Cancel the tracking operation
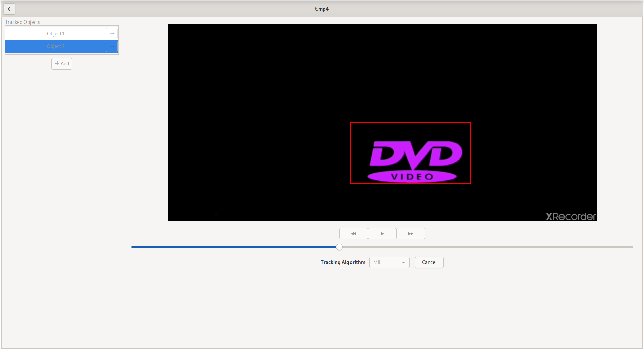This screenshot has width=644, height=350. 429,262
